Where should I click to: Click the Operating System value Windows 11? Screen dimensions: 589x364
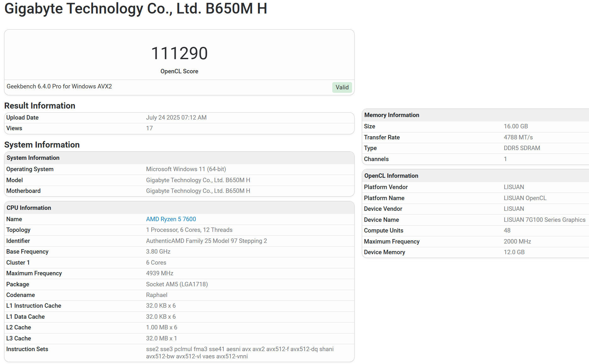coord(186,169)
